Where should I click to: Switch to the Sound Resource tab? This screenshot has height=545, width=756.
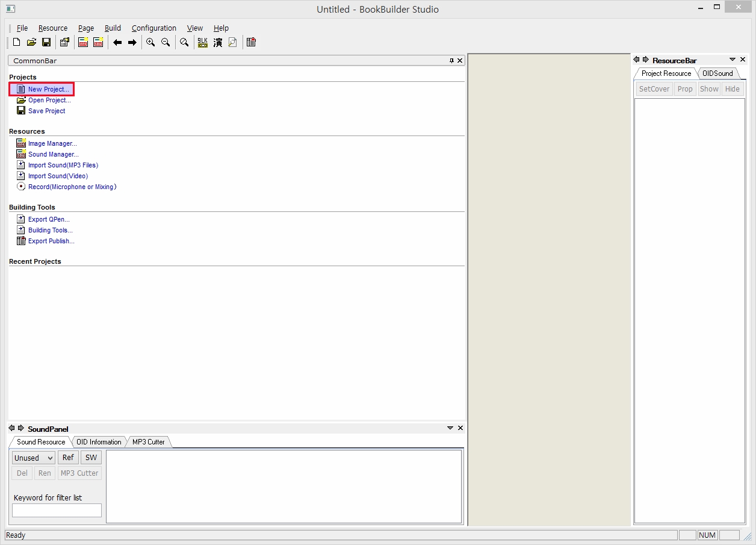point(41,442)
